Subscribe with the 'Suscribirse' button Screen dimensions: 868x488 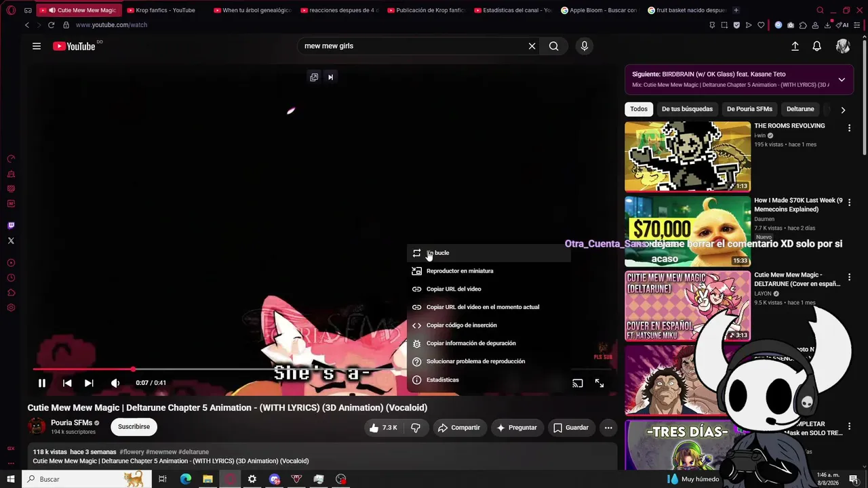134,427
